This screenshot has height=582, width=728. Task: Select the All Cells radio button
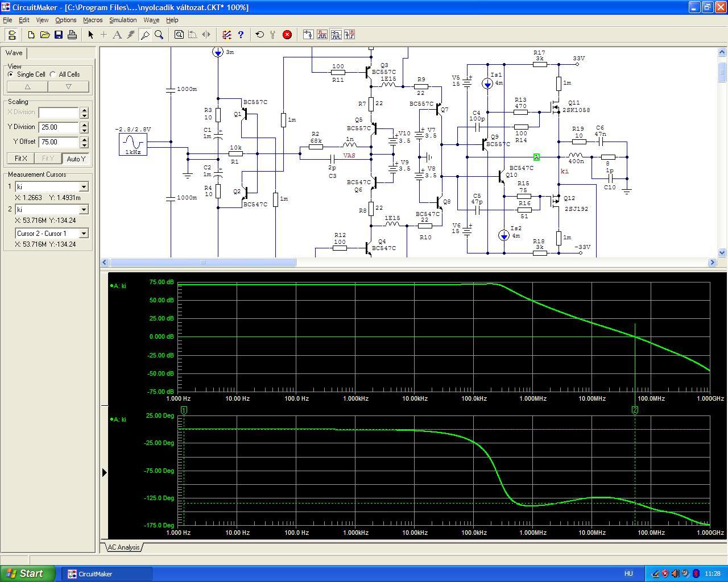(53, 74)
